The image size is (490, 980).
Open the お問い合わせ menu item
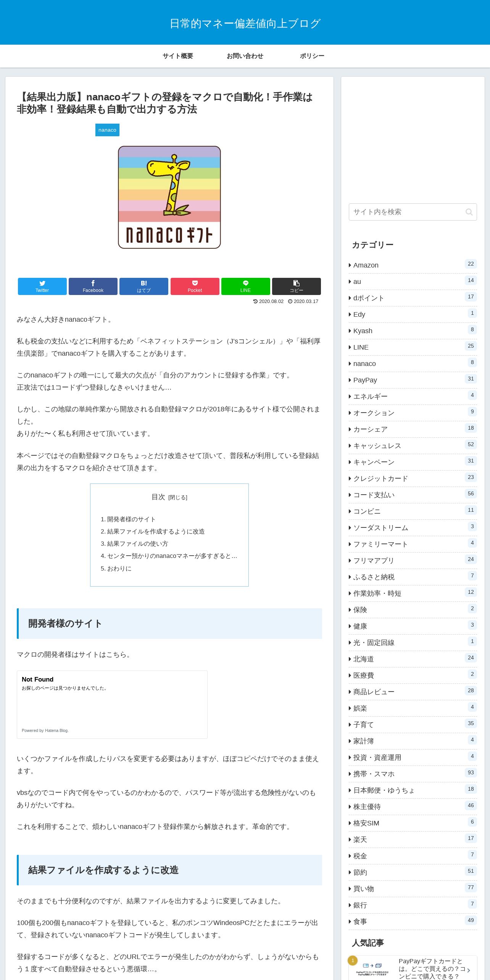point(245,56)
